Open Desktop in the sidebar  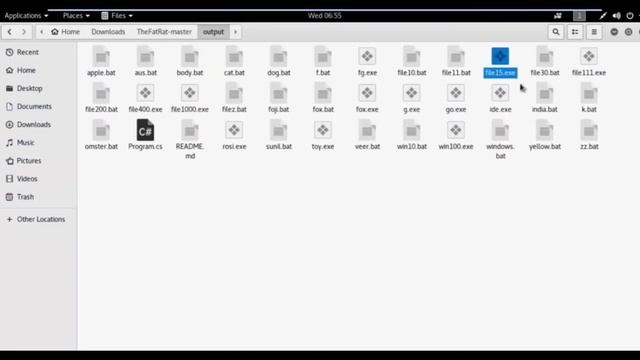(x=38, y=88)
